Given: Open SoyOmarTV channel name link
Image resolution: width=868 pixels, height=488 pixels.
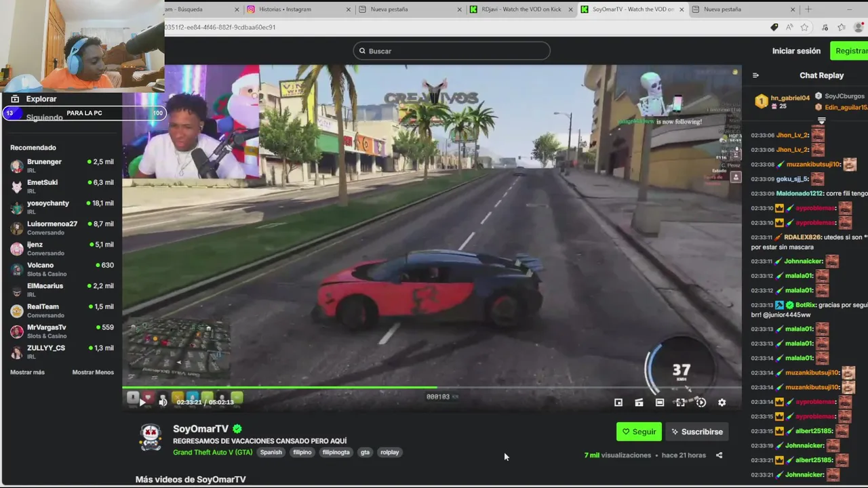Looking at the screenshot, I should click(x=201, y=429).
